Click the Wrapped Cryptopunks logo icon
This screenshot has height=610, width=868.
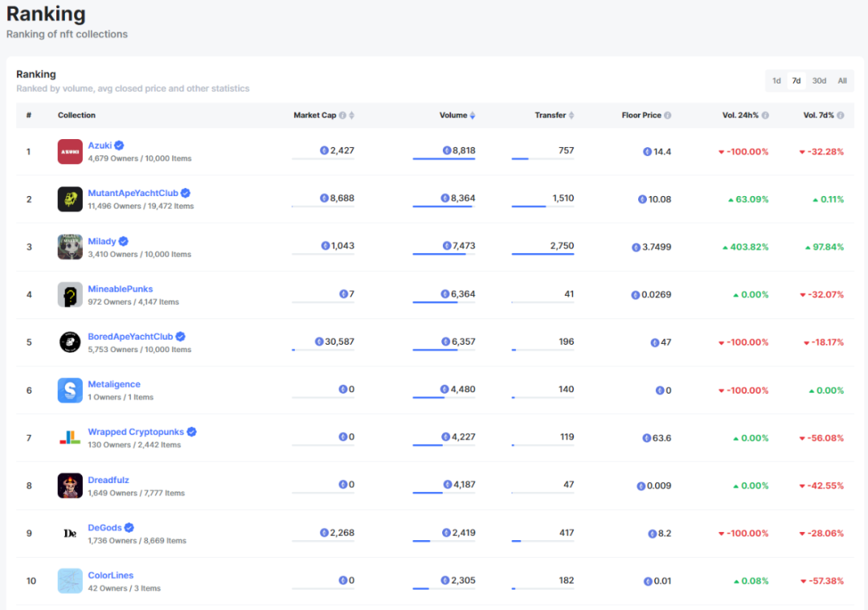coord(70,438)
